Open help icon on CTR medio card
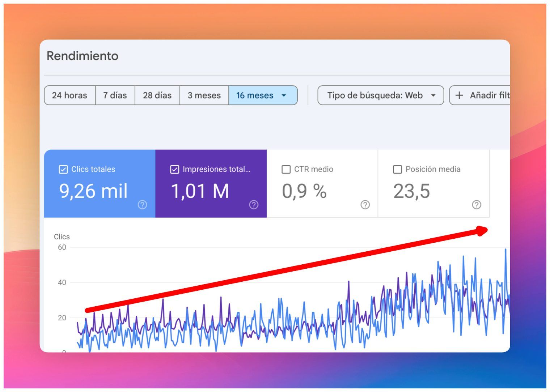The width and height of the screenshot is (550, 392). point(365,205)
